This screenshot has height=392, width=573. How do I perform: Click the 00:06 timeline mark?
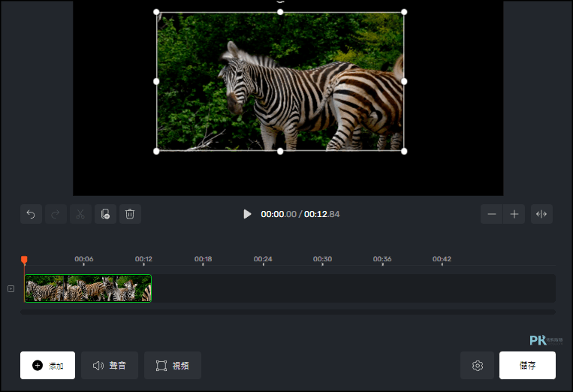click(x=83, y=259)
